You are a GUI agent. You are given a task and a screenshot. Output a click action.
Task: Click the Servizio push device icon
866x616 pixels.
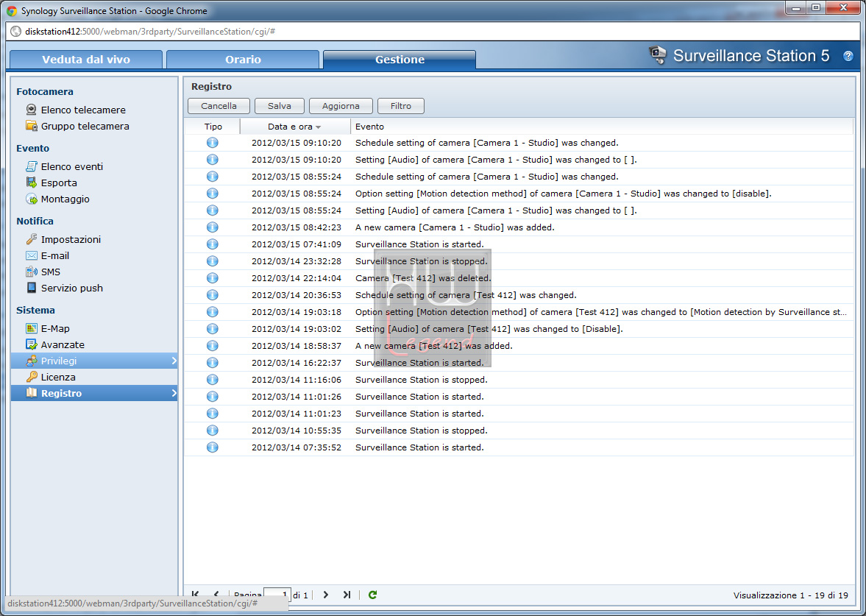pyautogui.click(x=32, y=287)
